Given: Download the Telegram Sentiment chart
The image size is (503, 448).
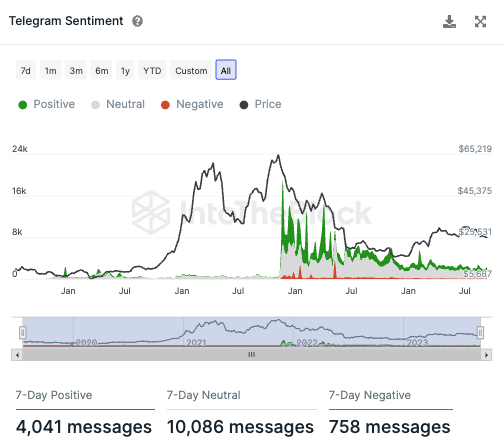Looking at the screenshot, I should click(x=449, y=22).
